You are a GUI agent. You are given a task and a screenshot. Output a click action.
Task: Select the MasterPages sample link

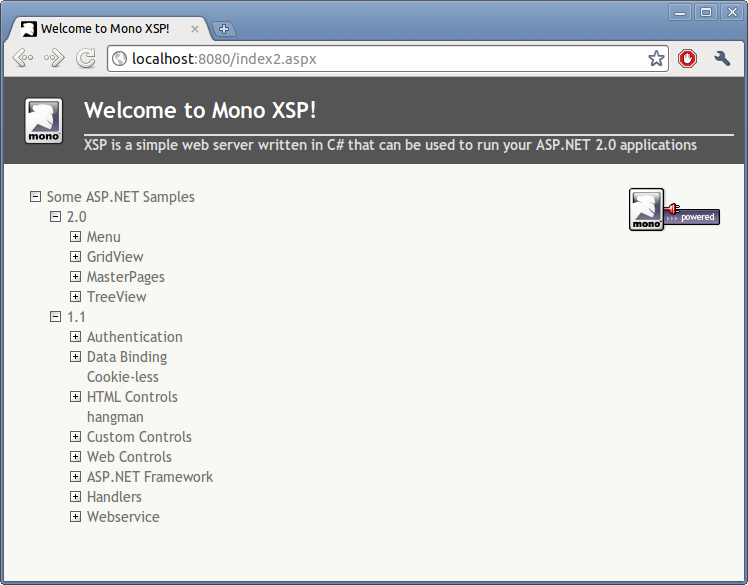coord(125,277)
